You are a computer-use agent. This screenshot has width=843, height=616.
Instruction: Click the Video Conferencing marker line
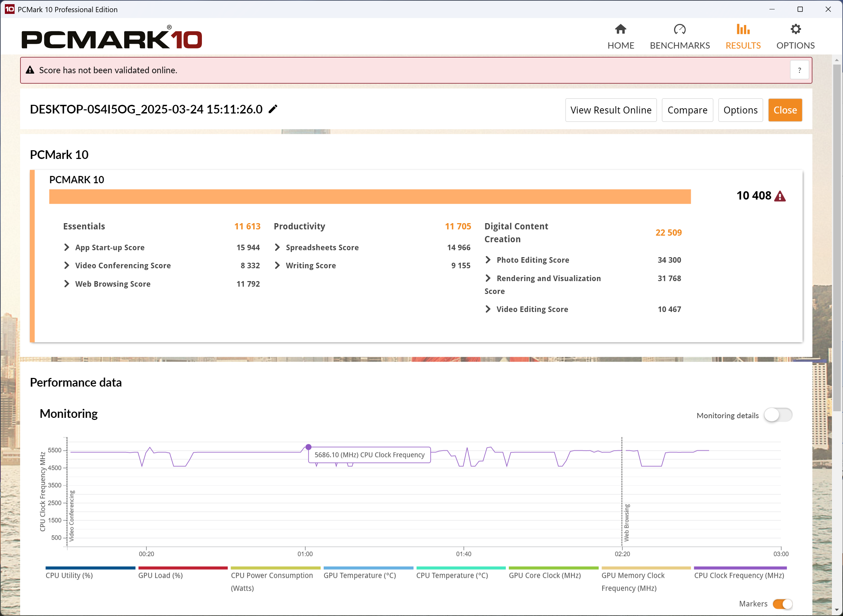point(67,492)
